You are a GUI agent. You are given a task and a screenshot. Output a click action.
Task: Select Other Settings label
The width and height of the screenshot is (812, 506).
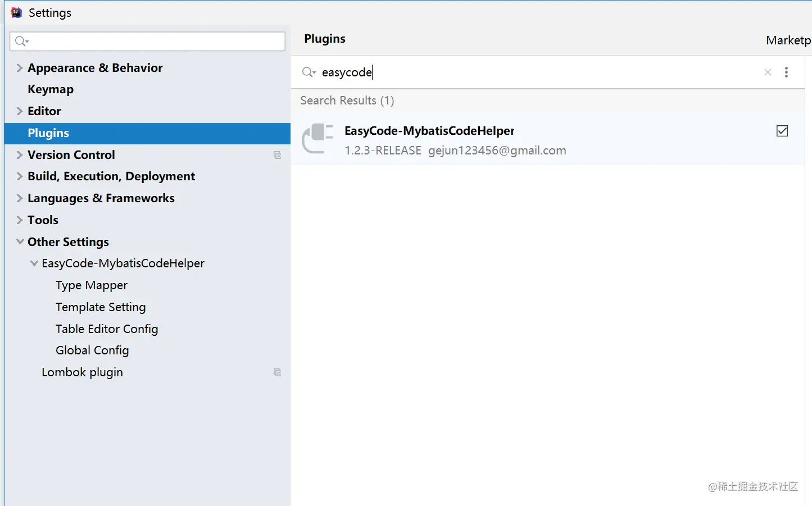(x=69, y=242)
